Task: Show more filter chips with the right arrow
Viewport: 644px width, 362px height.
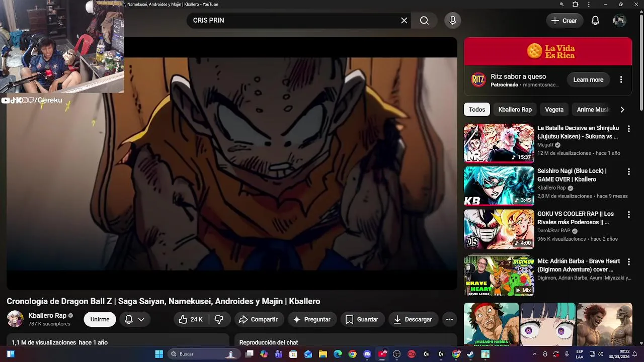Action: pos(622,109)
